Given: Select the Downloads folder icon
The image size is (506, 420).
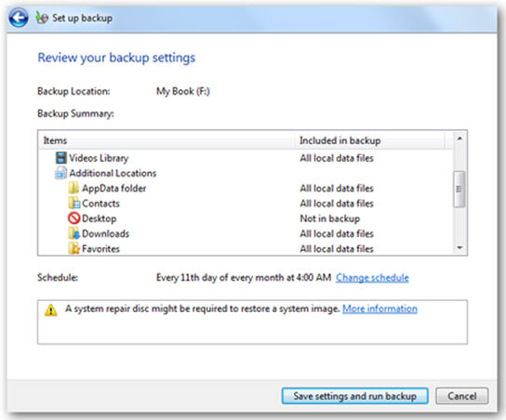Looking at the screenshot, I should tap(73, 233).
